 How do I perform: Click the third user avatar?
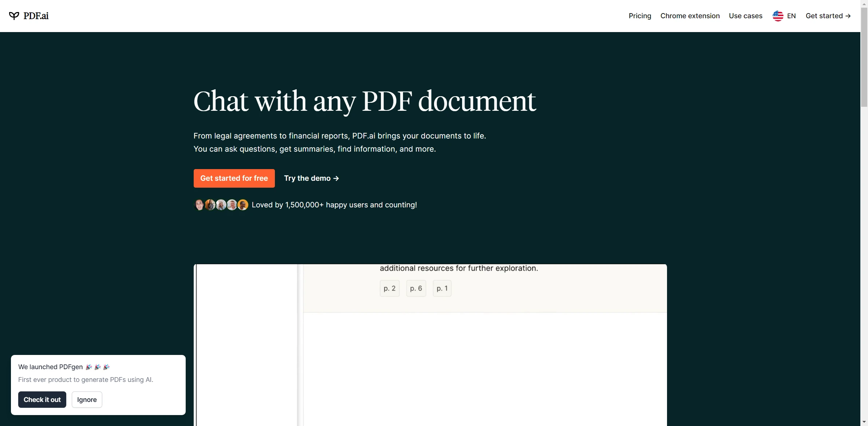(x=221, y=205)
